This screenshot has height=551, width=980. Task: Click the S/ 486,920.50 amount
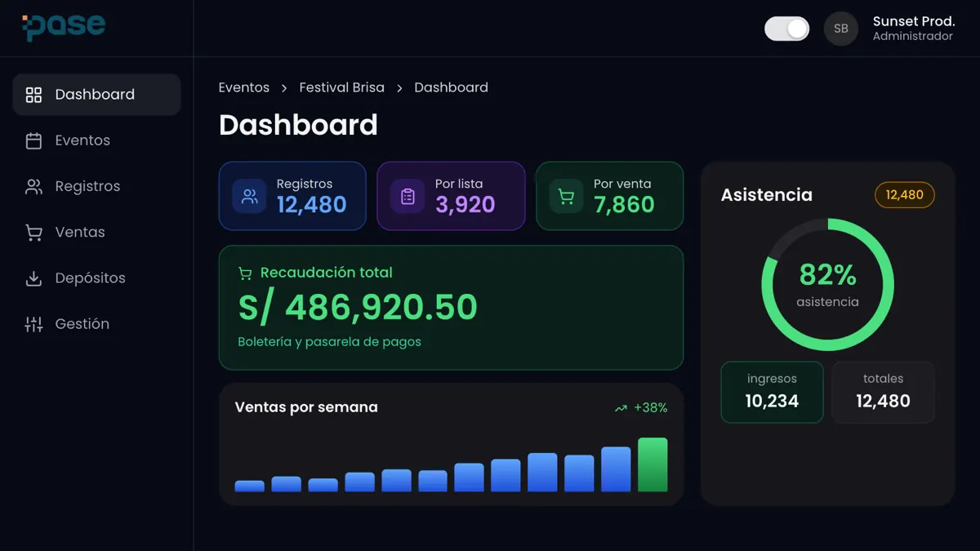358,308
